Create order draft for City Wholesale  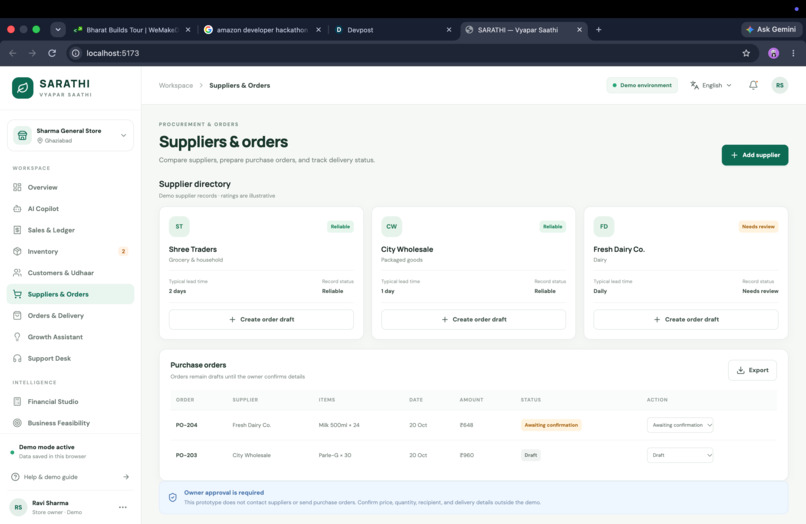[473, 319]
